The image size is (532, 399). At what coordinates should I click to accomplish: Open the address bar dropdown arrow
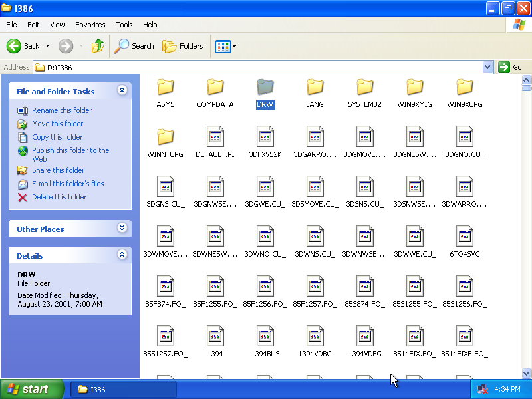tap(488, 67)
